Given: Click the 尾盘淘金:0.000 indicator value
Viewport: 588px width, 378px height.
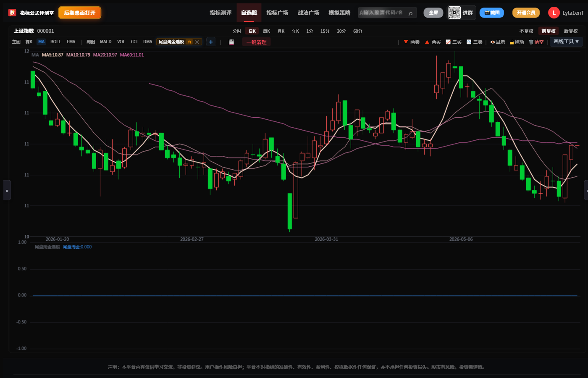Looking at the screenshot, I should pyautogui.click(x=77, y=247).
